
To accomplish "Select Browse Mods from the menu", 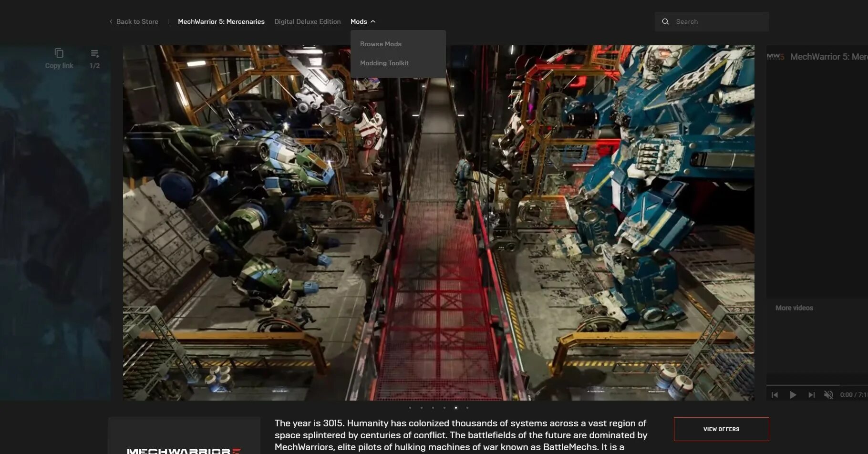I will coord(381,44).
